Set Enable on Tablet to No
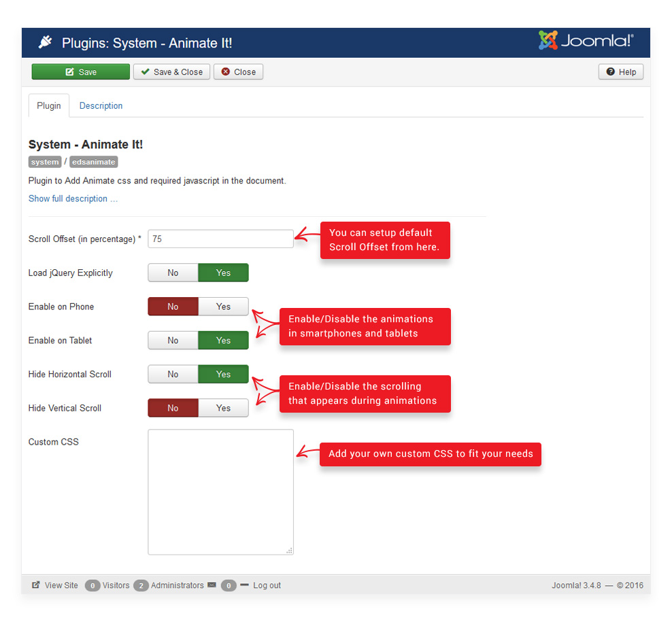 (x=173, y=341)
